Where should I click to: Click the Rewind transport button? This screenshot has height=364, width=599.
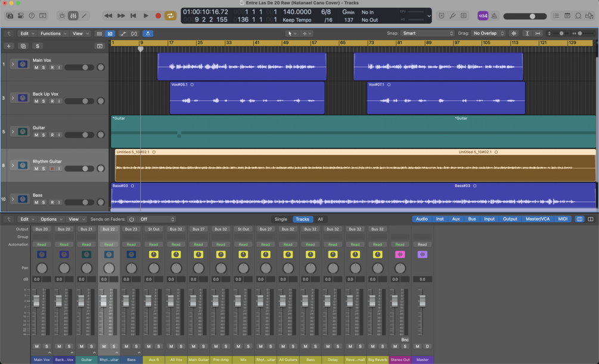tap(108, 15)
